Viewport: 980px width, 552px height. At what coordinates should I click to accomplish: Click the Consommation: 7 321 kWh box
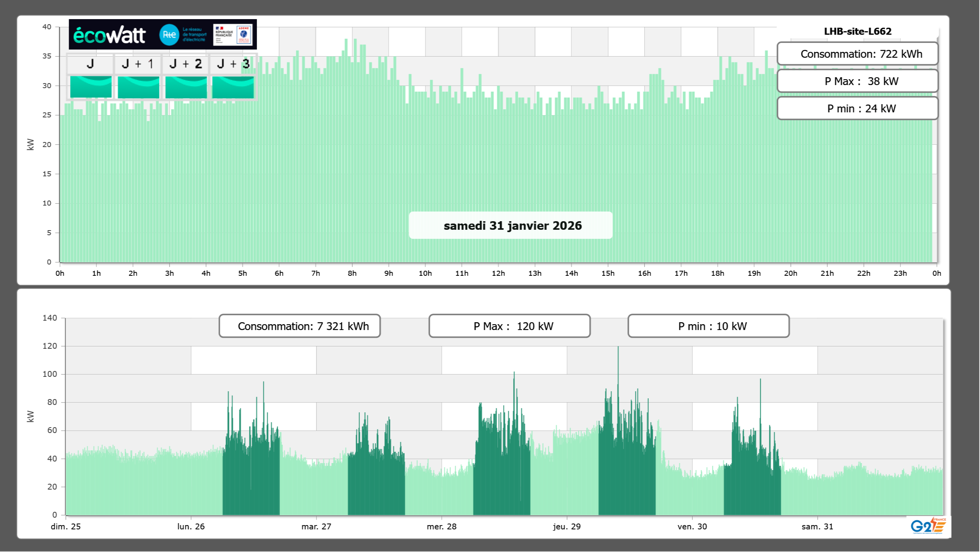pos(299,326)
